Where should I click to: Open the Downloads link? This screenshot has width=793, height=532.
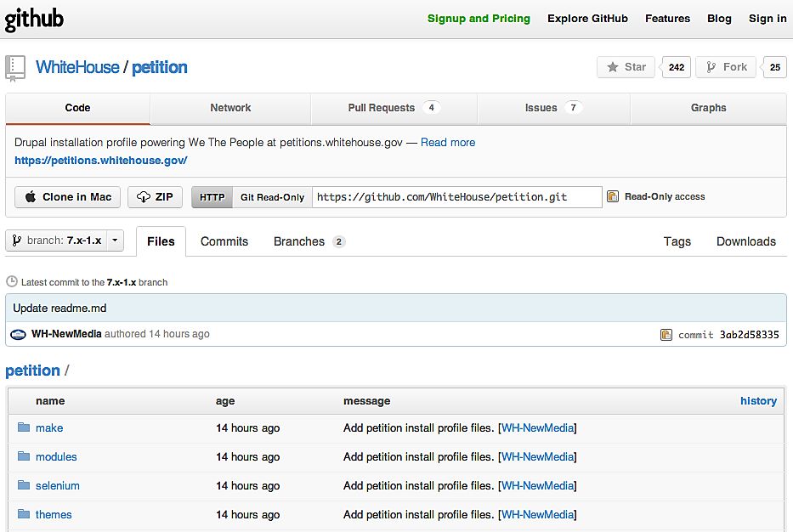pos(746,241)
